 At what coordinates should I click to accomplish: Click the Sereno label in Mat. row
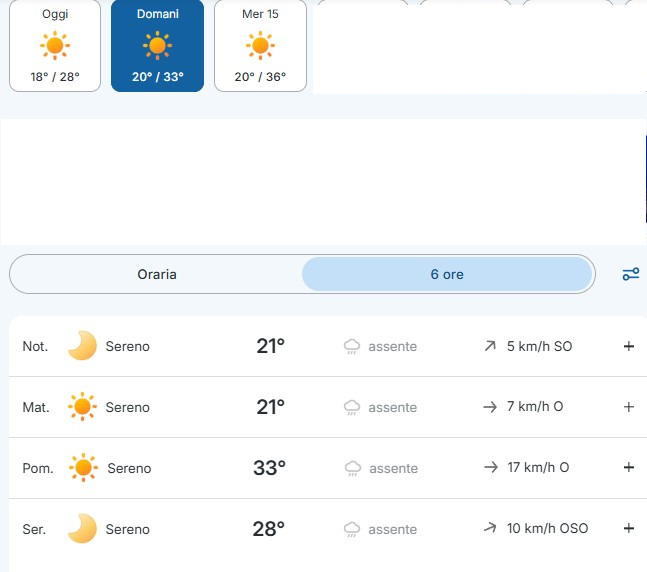(x=128, y=407)
